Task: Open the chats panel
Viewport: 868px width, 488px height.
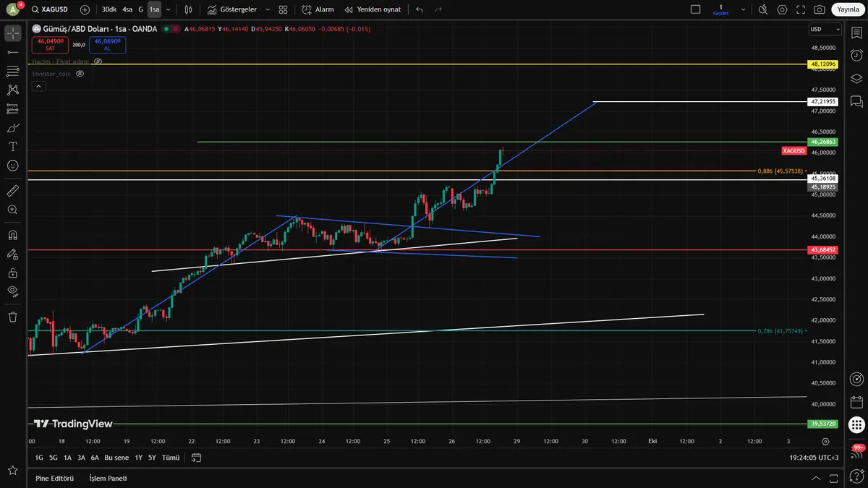Action: pyautogui.click(x=856, y=101)
